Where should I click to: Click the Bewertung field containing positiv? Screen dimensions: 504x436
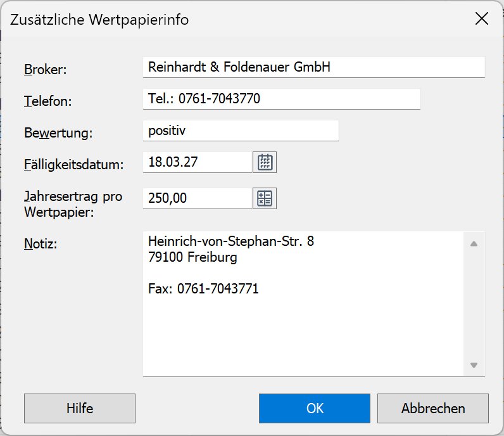[241, 131]
